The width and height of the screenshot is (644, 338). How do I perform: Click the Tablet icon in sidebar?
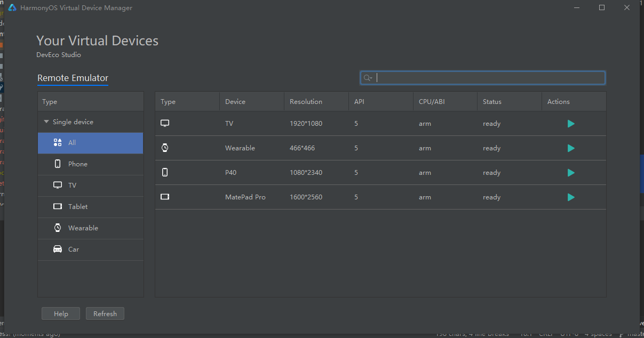(x=58, y=206)
